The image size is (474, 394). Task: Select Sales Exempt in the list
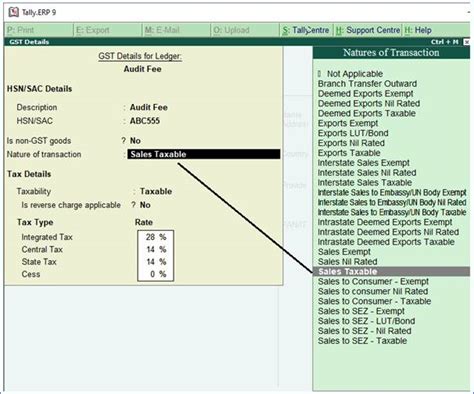[x=344, y=252]
